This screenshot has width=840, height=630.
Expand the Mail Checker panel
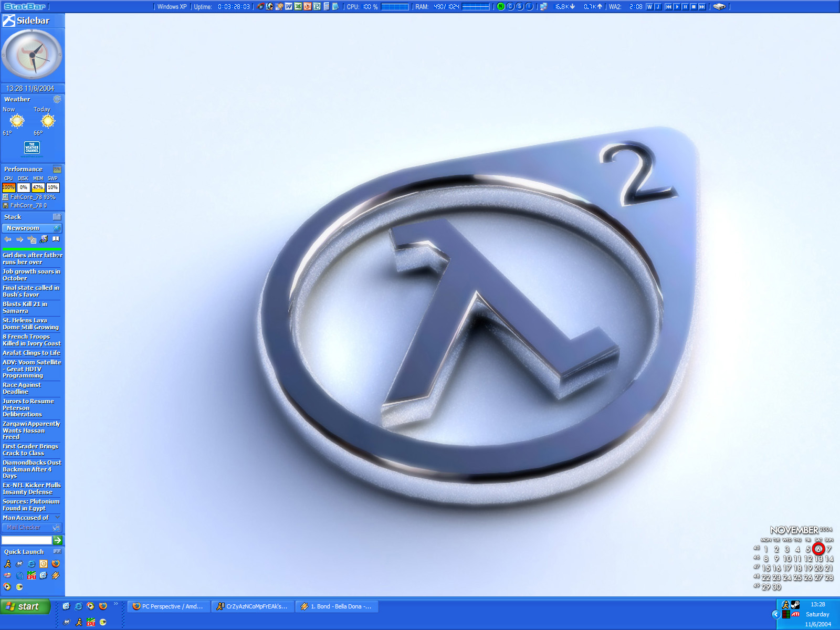click(x=32, y=527)
